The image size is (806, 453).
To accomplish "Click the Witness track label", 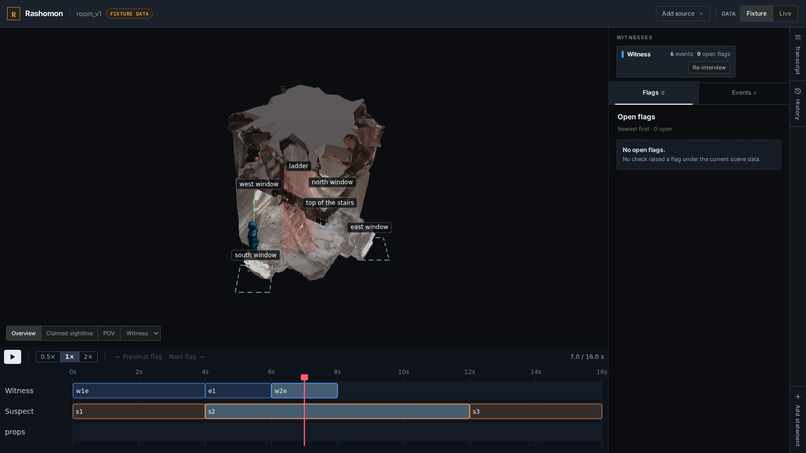I will (19, 391).
